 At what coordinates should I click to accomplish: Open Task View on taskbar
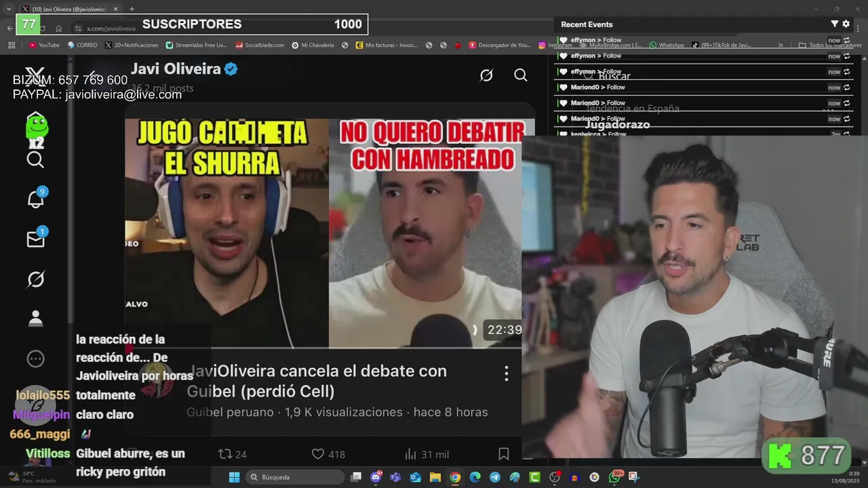point(356,477)
